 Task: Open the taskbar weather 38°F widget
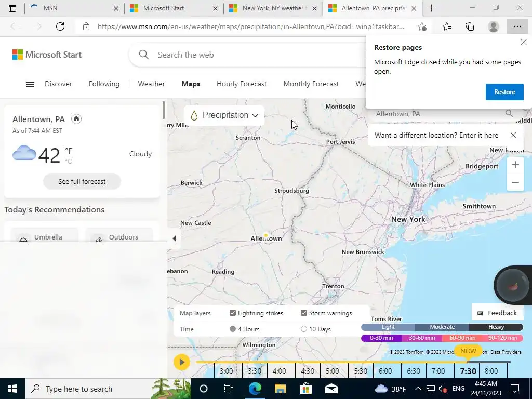pyautogui.click(x=390, y=389)
